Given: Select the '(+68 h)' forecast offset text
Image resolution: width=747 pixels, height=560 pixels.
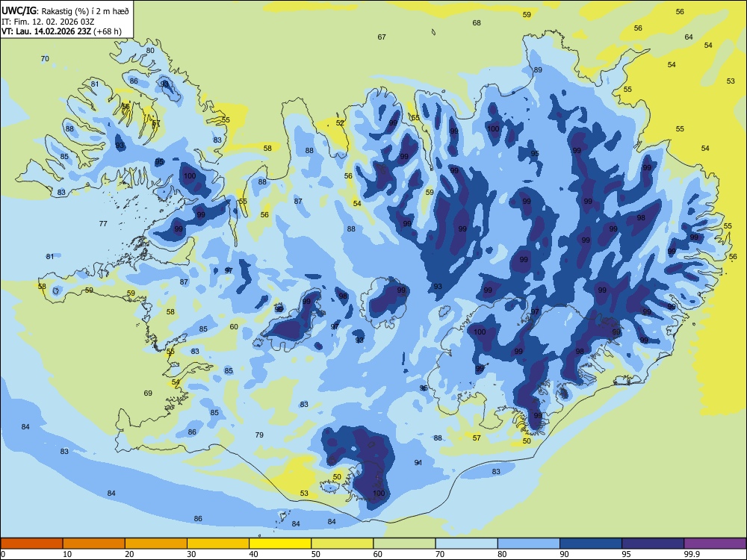Looking at the screenshot, I should pos(108,32).
